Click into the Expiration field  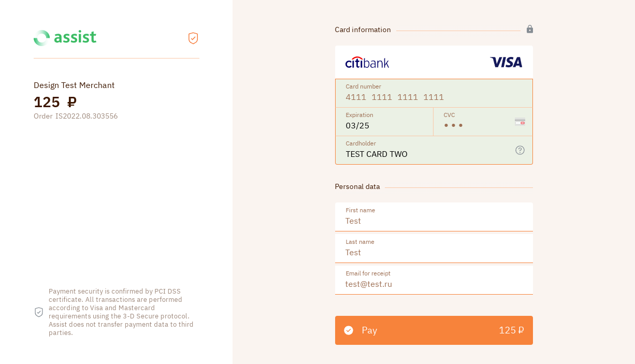click(x=384, y=125)
